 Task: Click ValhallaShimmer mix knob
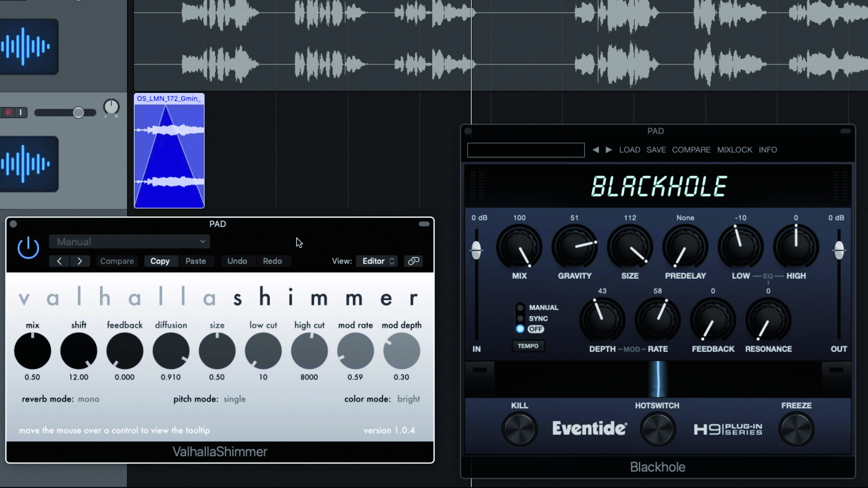tap(32, 351)
